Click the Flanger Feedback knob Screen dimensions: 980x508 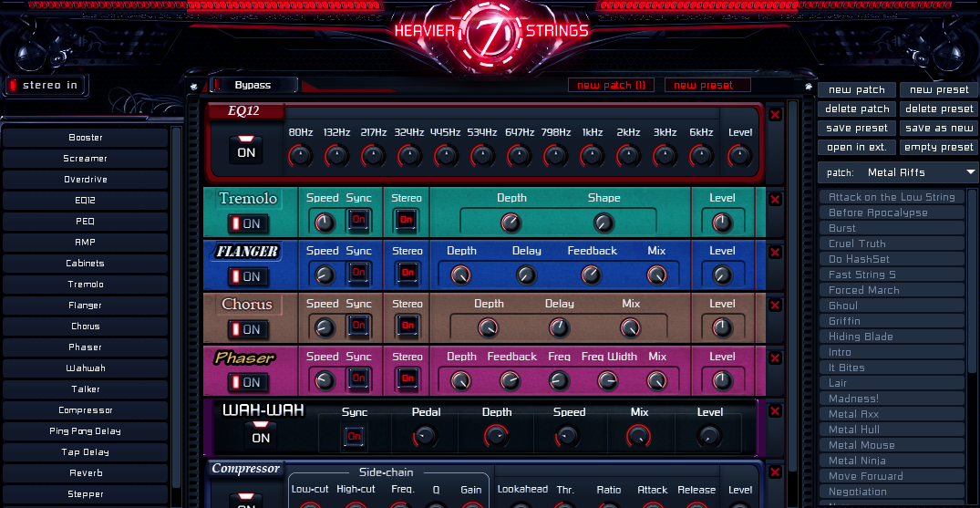[x=592, y=275]
